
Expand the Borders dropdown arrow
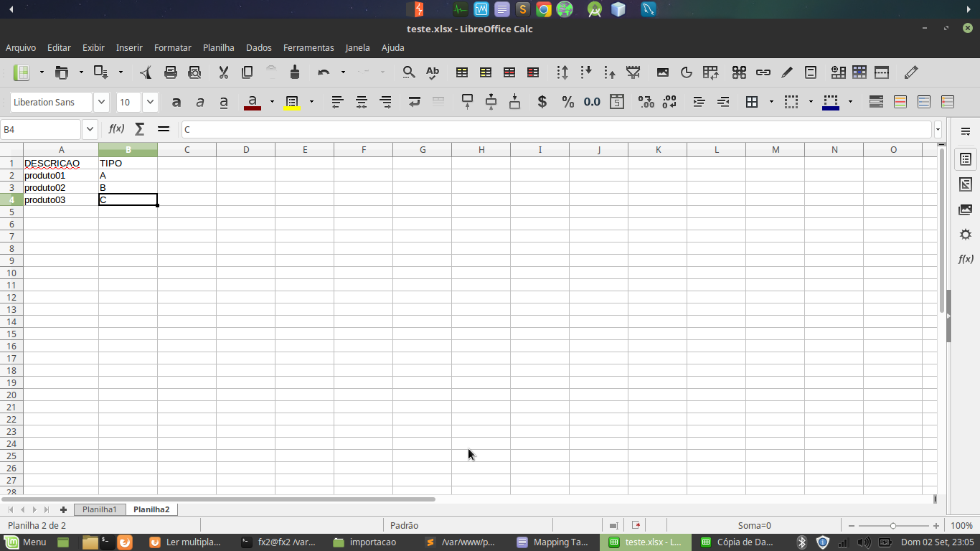(771, 102)
